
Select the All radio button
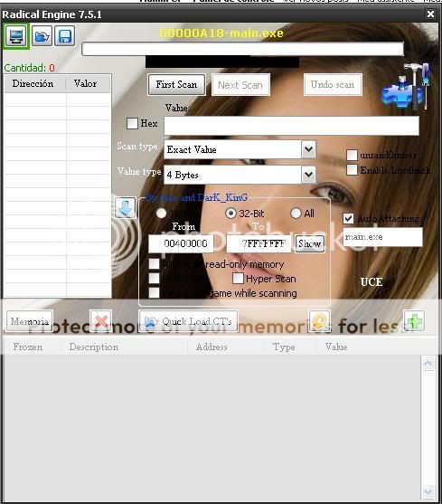[x=296, y=214]
